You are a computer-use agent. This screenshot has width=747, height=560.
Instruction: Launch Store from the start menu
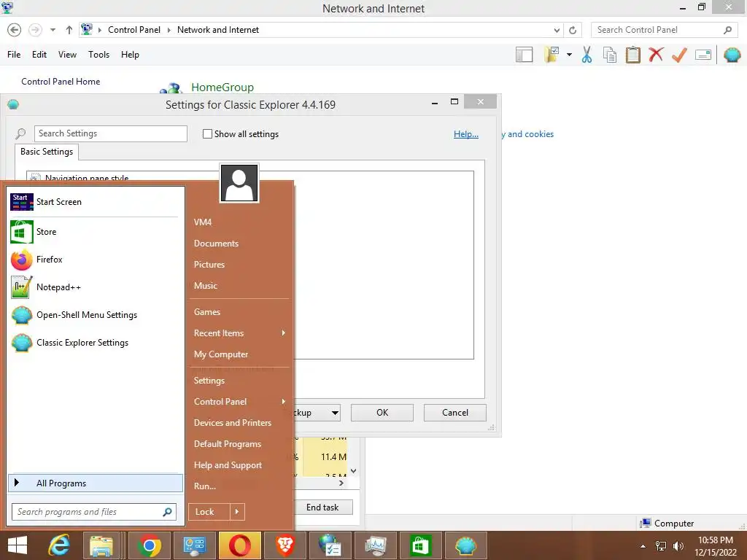94,232
